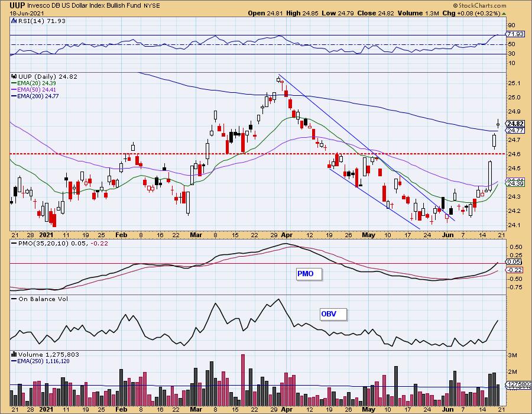
Task: Click the dark blue line marker for EMA(200)
Action: point(14,96)
